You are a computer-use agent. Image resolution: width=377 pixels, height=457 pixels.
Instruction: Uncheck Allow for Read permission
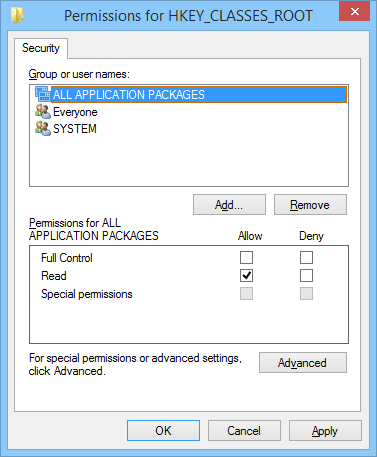pyautogui.click(x=246, y=276)
